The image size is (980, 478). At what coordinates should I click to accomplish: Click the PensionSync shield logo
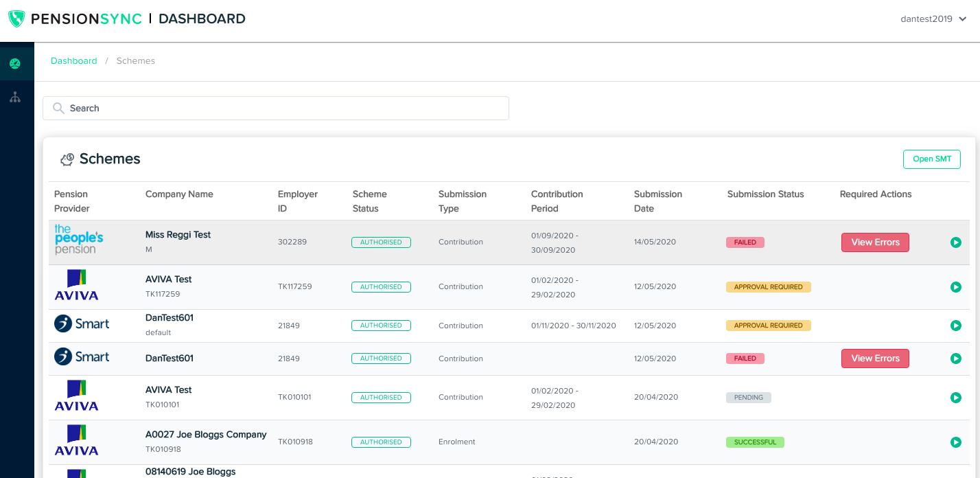[16, 19]
